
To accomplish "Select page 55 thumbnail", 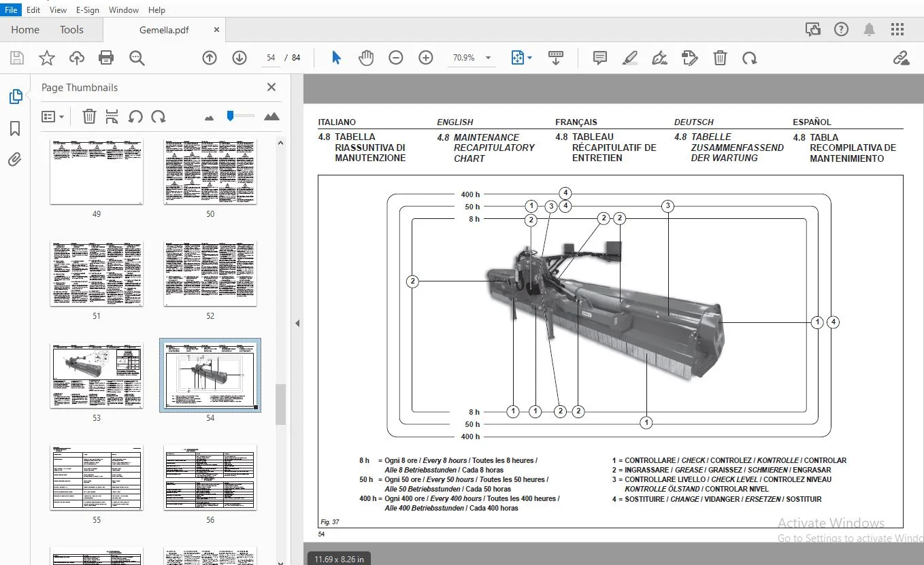I will pyautogui.click(x=97, y=477).
